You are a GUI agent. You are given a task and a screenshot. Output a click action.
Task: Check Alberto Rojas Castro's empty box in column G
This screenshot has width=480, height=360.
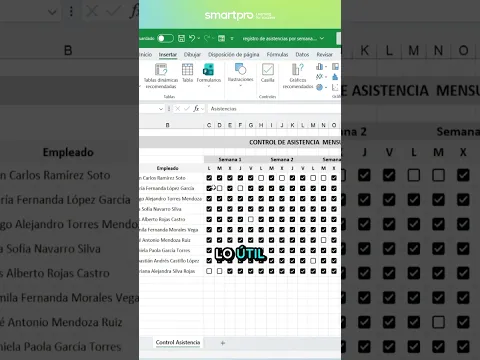(251, 219)
